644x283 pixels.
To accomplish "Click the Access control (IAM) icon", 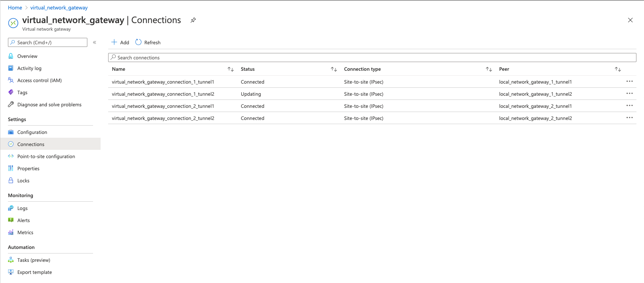I will (x=11, y=80).
